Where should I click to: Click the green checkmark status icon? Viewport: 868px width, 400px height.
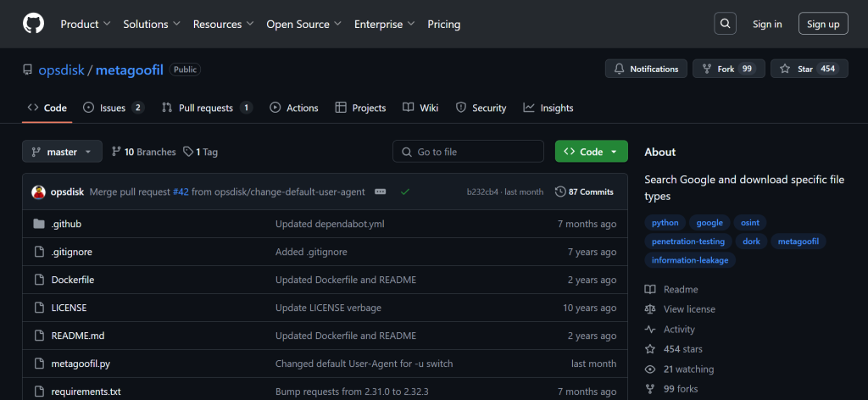click(405, 192)
